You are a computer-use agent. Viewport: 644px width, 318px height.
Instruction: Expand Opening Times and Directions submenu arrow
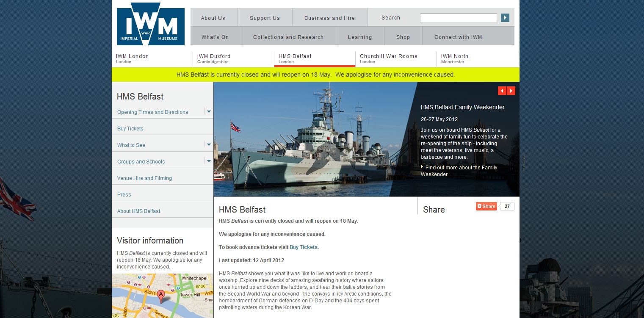(209, 111)
